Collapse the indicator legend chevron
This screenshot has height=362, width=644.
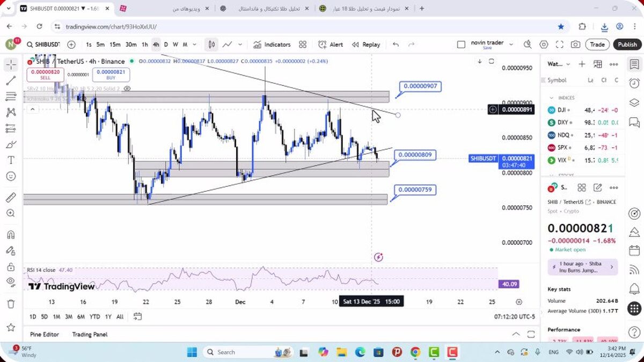point(32,109)
